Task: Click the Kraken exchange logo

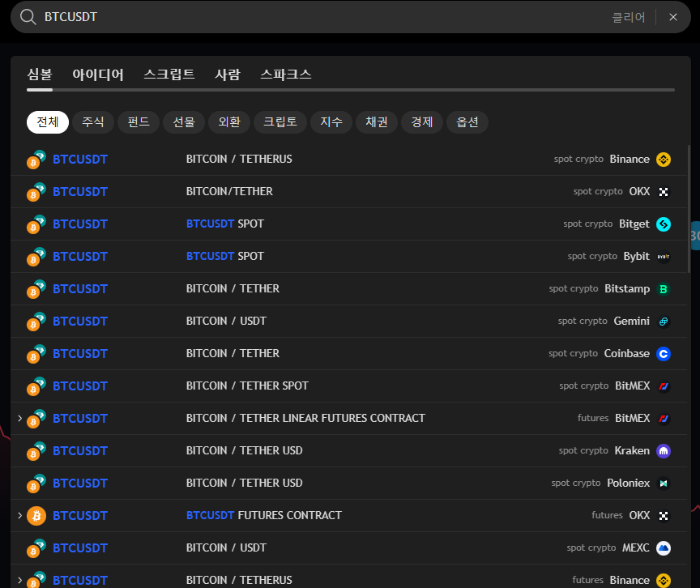Action: [x=664, y=451]
